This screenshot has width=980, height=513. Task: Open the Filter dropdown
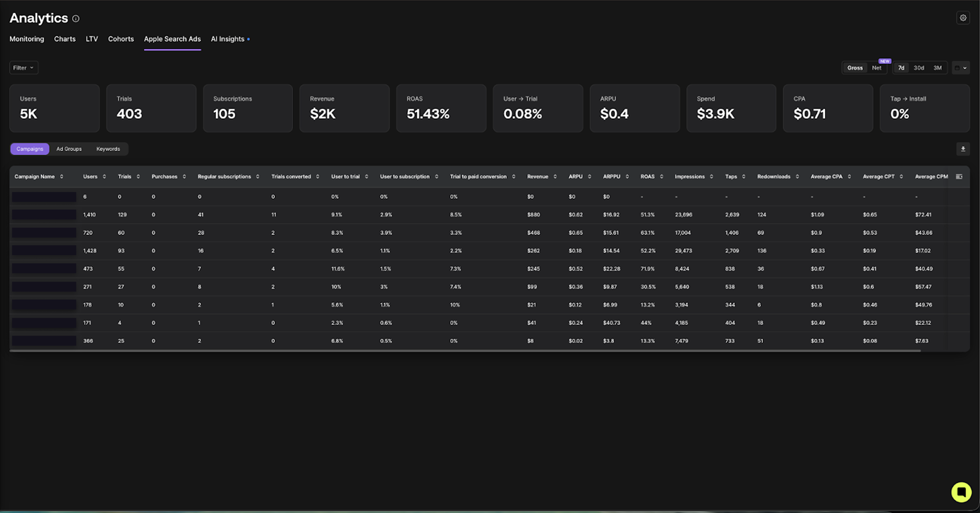point(23,68)
